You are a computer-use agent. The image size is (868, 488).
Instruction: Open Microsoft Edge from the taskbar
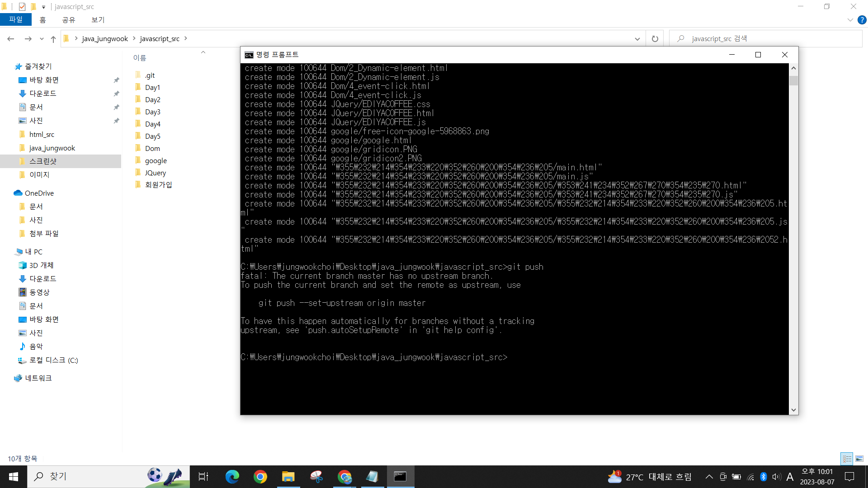[x=232, y=476]
